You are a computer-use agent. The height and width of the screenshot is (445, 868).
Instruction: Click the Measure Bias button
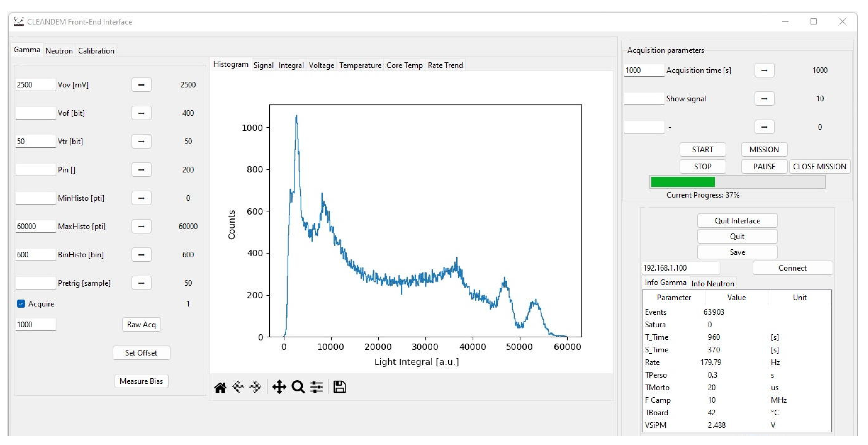(141, 381)
